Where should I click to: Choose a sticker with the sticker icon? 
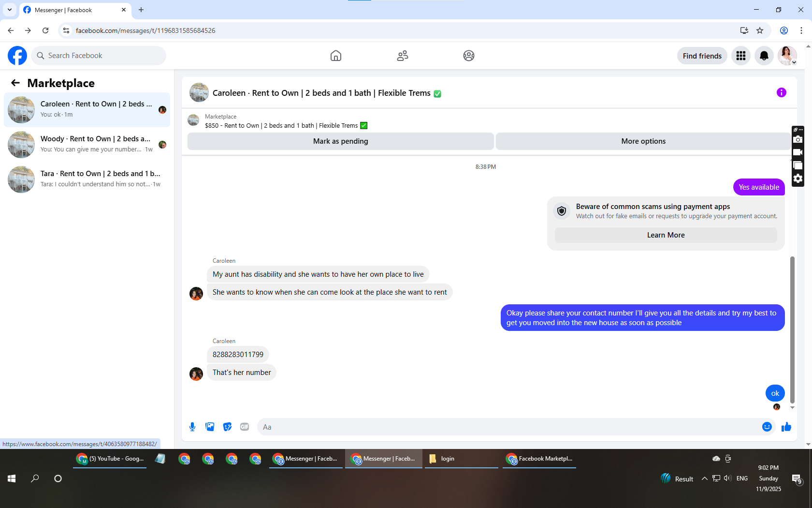227,427
